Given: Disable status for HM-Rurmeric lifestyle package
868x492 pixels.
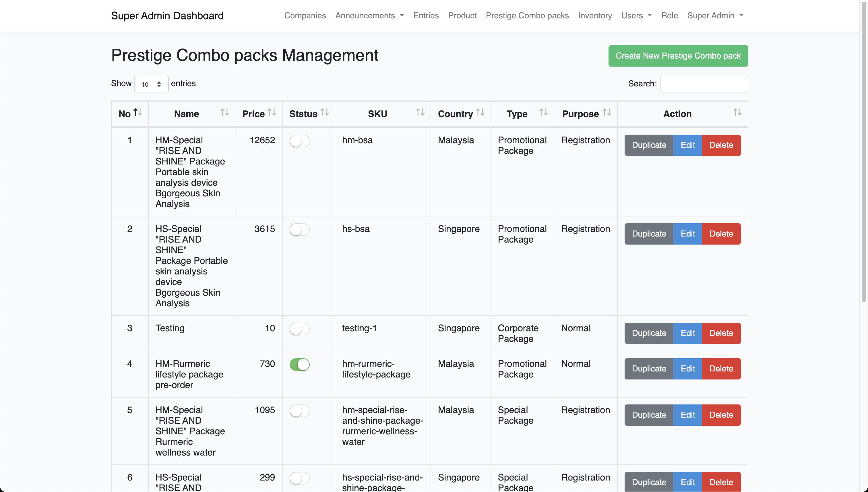Looking at the screenshot, I should tap(299, 364).
